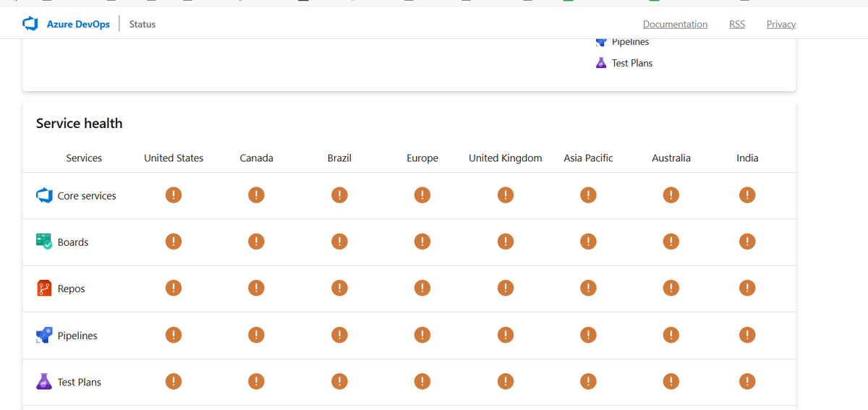Click Pipelines warning for United Kingdom
This screenshot has width=868, height=410.
click(506, 335)
